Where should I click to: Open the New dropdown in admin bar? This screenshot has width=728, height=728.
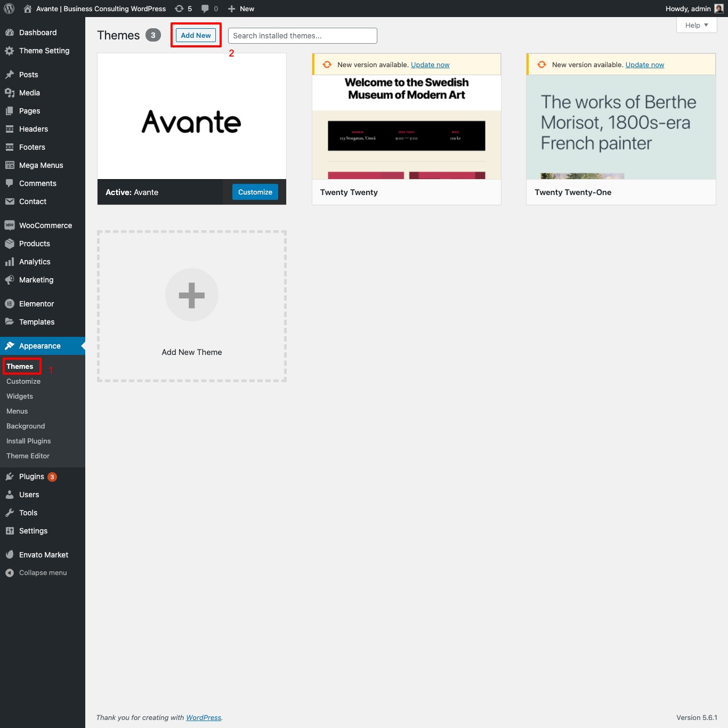point(240,9)
